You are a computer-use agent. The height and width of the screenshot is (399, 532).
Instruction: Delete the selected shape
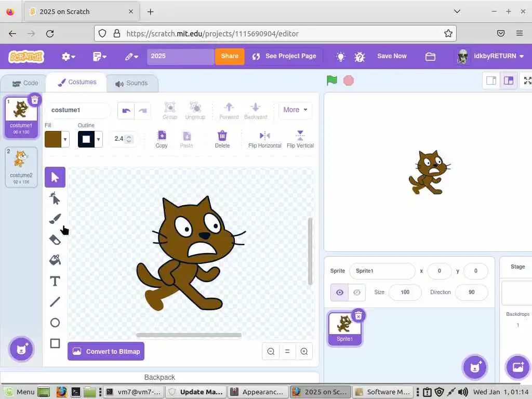pos(222,139)
